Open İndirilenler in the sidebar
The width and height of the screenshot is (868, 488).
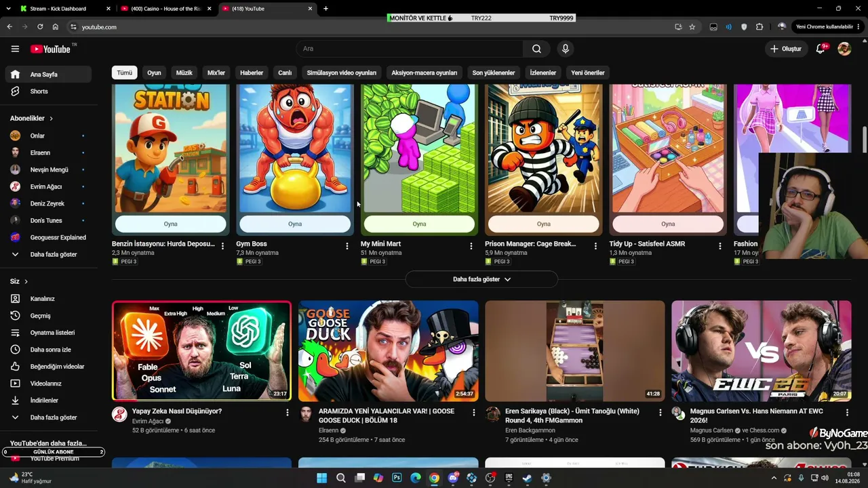tap(47, 401)
